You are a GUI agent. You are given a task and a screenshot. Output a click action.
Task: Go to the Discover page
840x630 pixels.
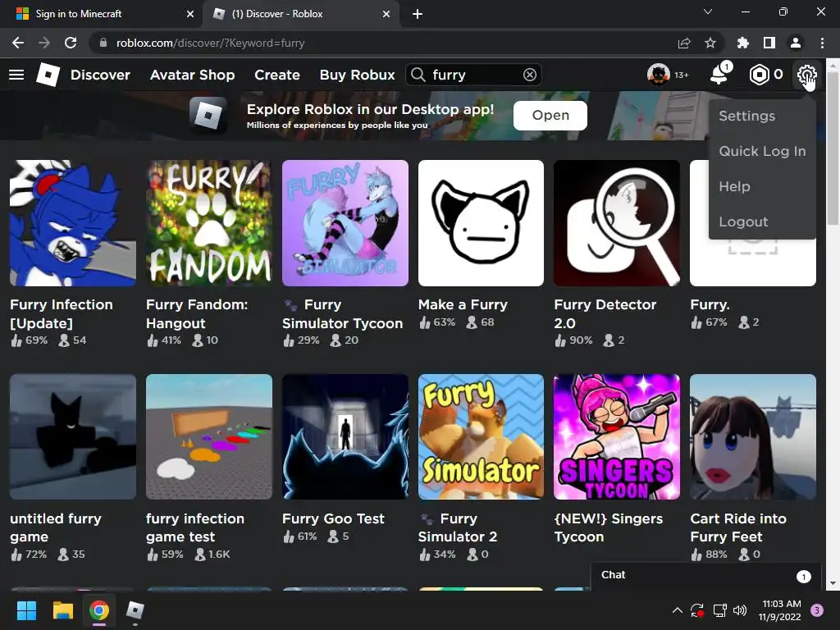[x=100, y=75]
